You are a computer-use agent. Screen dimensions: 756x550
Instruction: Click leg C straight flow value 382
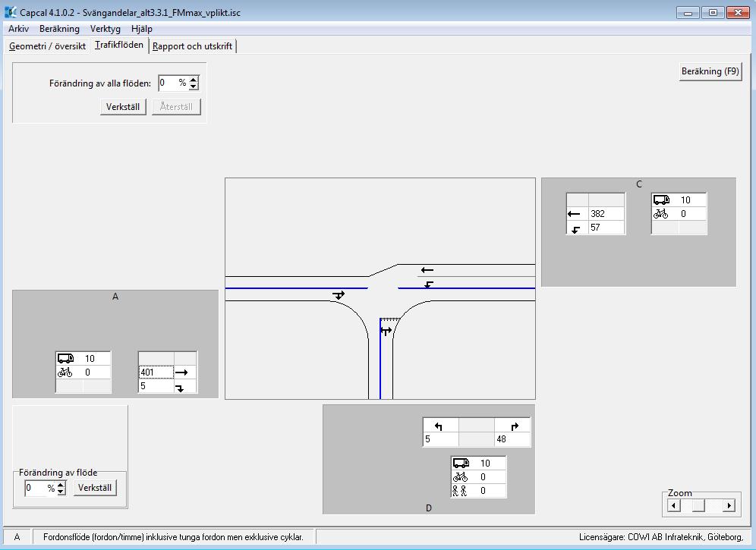pyautogui.click(x=606, y=213)
